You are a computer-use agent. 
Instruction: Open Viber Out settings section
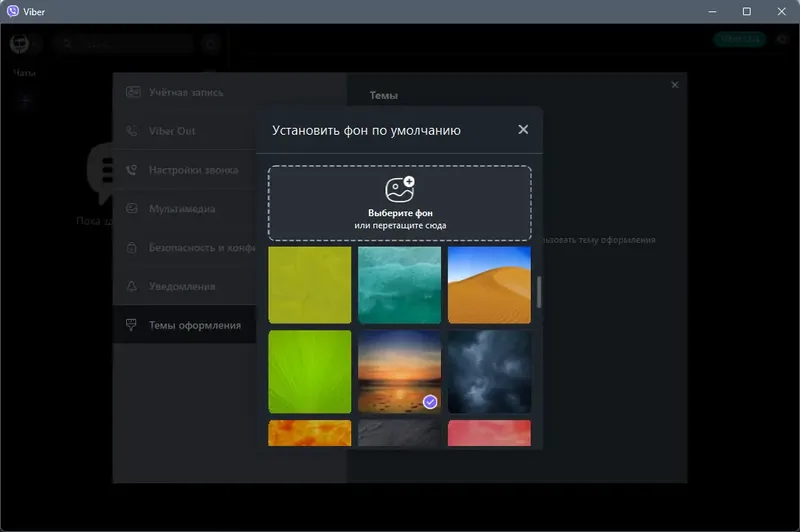(185, 131)
